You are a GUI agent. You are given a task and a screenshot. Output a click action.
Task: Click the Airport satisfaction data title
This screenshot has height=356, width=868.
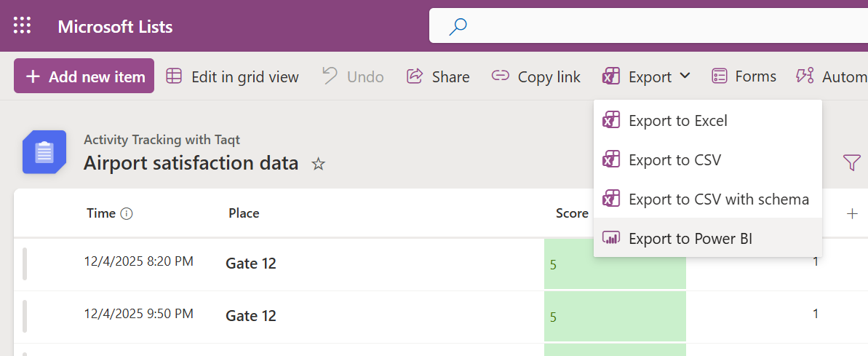click(x=191, y=163)
